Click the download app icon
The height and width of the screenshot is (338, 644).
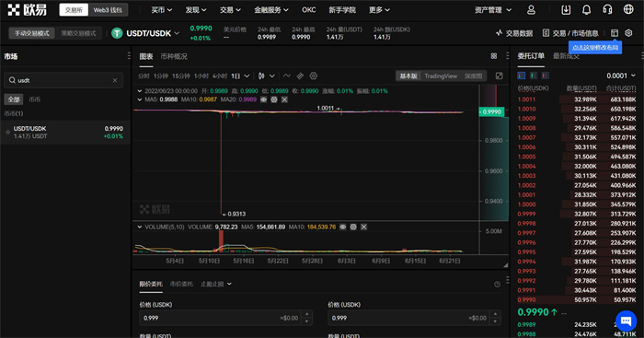pyautogui.click(x=566, y=10)
